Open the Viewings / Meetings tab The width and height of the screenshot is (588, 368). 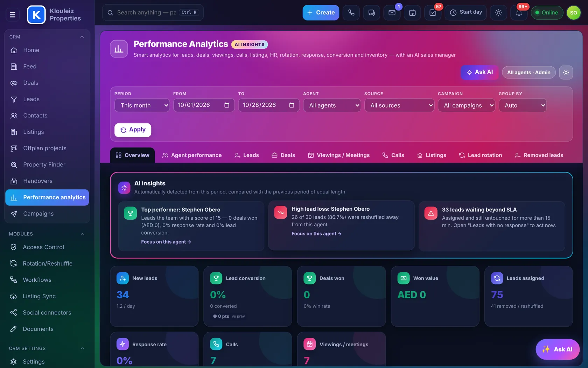(339, 155)
